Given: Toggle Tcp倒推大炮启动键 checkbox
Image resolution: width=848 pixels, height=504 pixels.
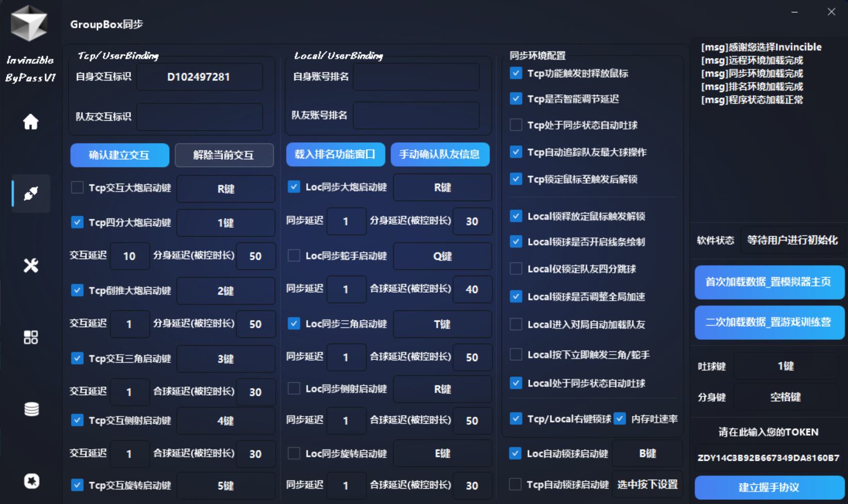Looking at the screenshot, I should click(77, 290).
